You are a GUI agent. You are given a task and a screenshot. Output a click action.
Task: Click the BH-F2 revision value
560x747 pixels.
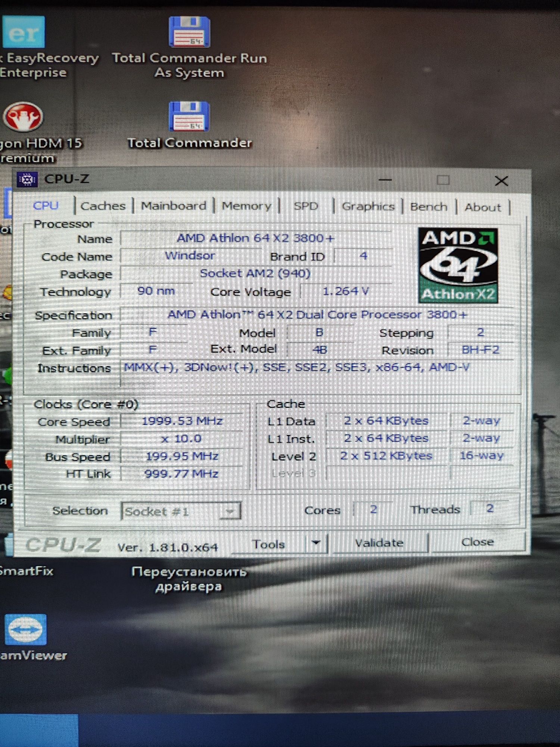pos(480,350)
